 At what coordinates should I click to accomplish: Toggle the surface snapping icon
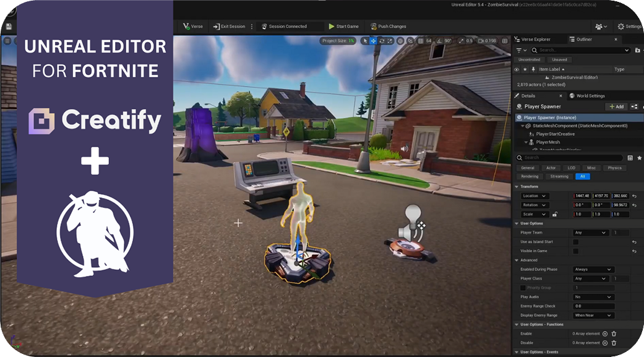coord(410,41)
